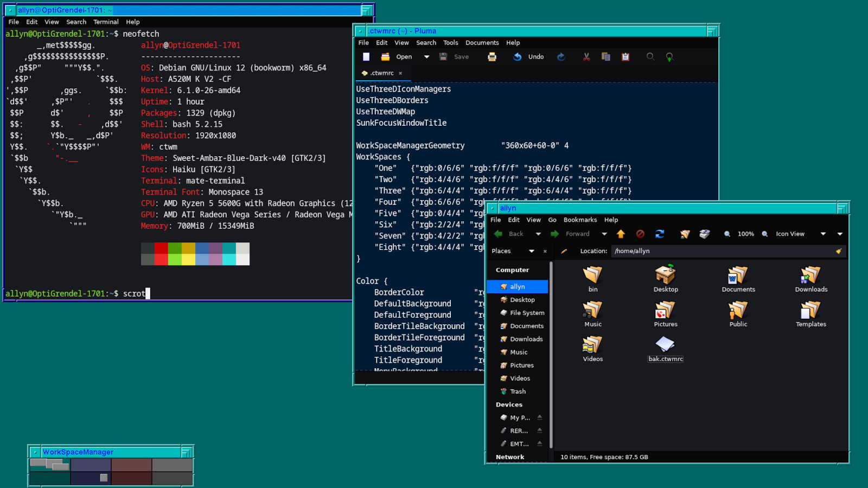Open the Icon View mode dropdown

[823, 234]
